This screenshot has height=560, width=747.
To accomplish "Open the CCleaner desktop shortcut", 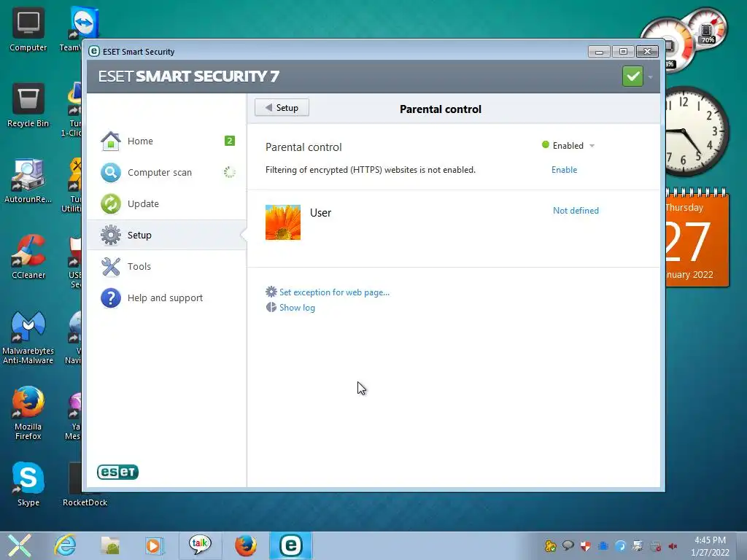I will (x=28, y=257).
